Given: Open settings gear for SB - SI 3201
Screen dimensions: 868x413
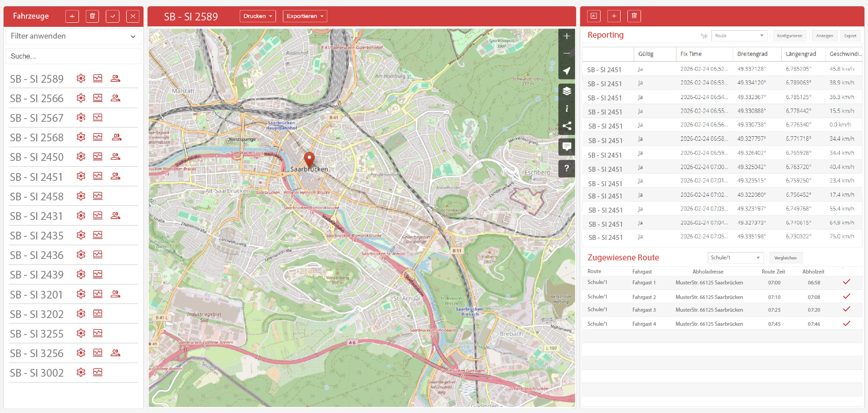Looking at the screenshot, I should (81, 294).
